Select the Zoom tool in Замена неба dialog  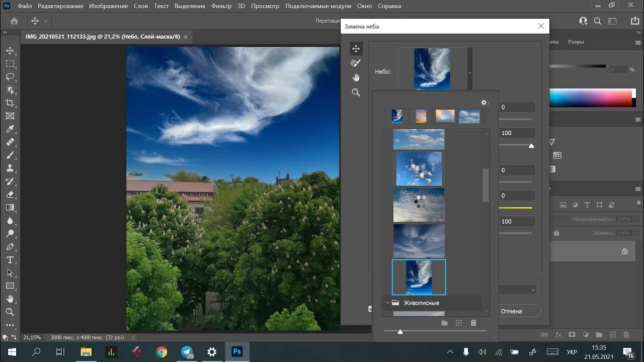(356, 92)
